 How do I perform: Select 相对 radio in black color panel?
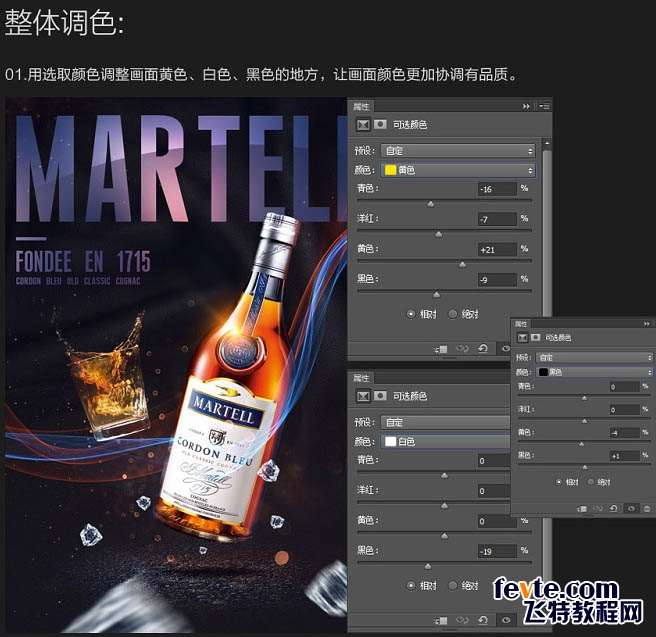click(559, 482)
